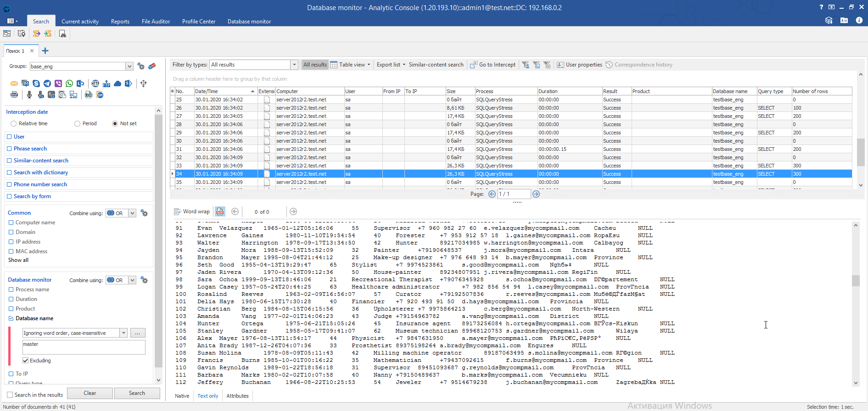Select the FTP protocol icon

tap(106, 83)
